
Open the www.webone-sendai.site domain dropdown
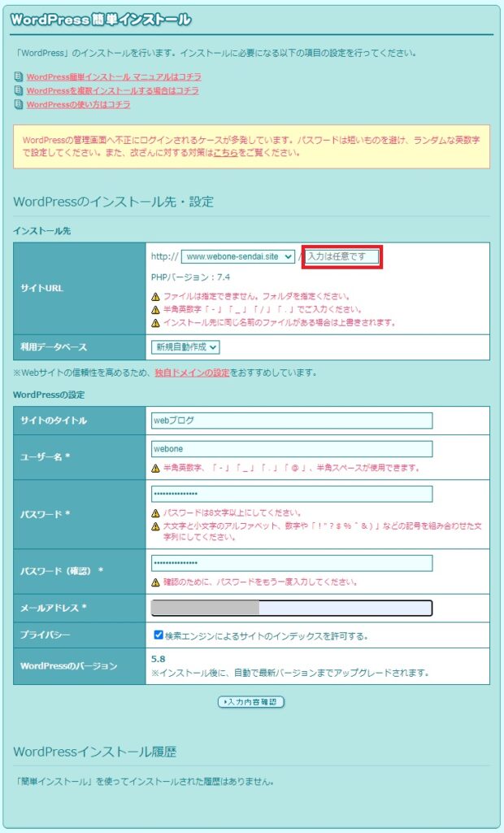[x=238, y=256]
